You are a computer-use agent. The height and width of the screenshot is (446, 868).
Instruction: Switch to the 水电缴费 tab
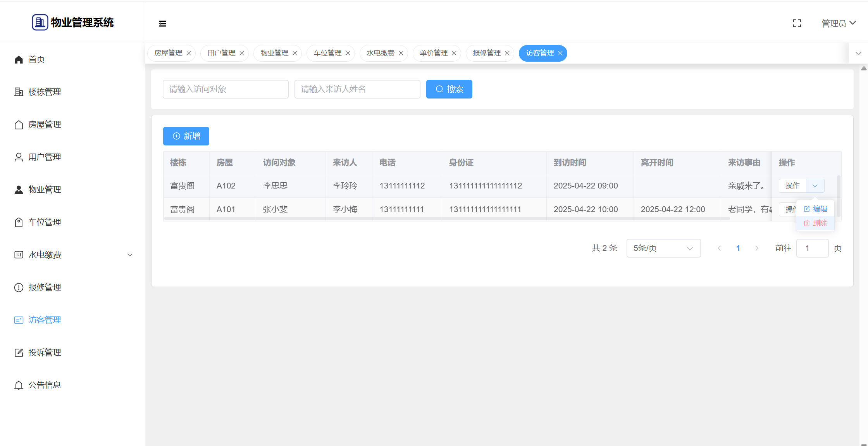pos(380,53)
